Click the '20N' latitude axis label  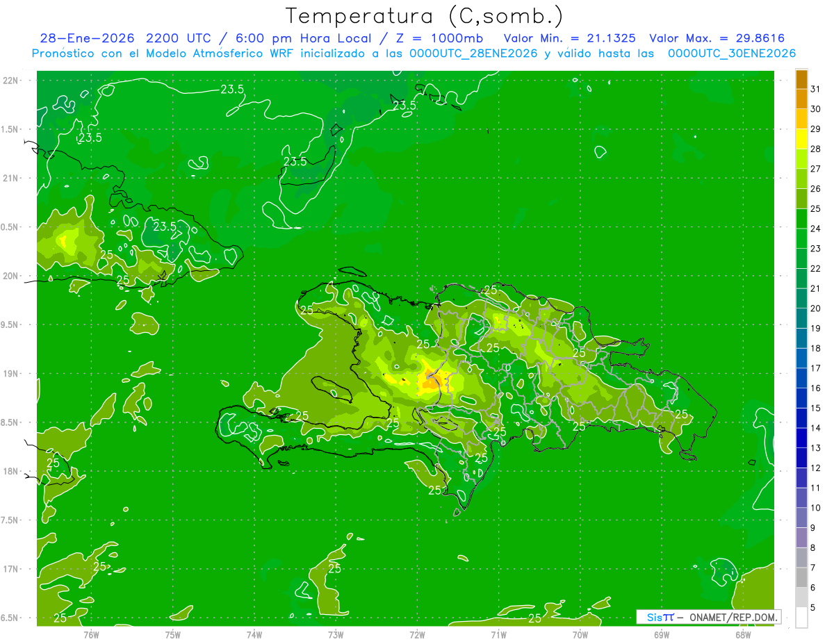click(x=10, y=276)
